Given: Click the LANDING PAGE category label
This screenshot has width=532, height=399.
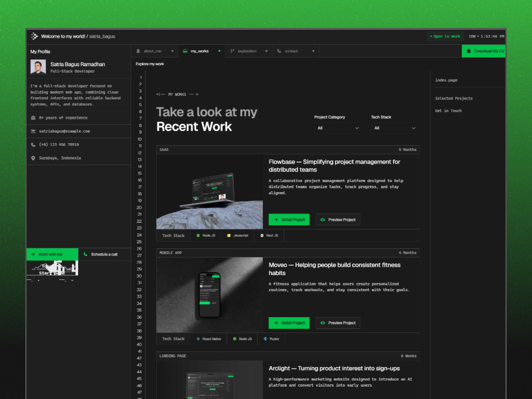Looking at the screenshot, I should [x=173, y=356].
